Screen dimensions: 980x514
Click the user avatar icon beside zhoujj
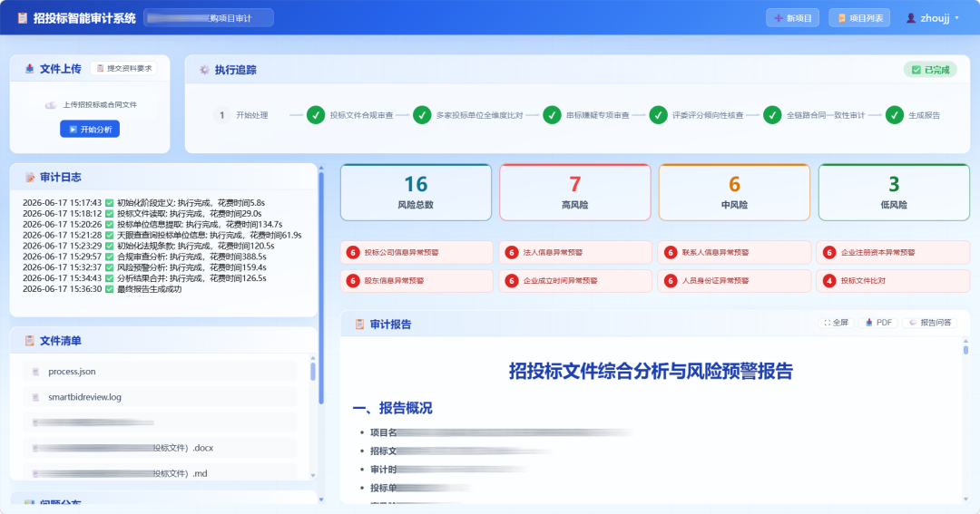tap(911, 18)
